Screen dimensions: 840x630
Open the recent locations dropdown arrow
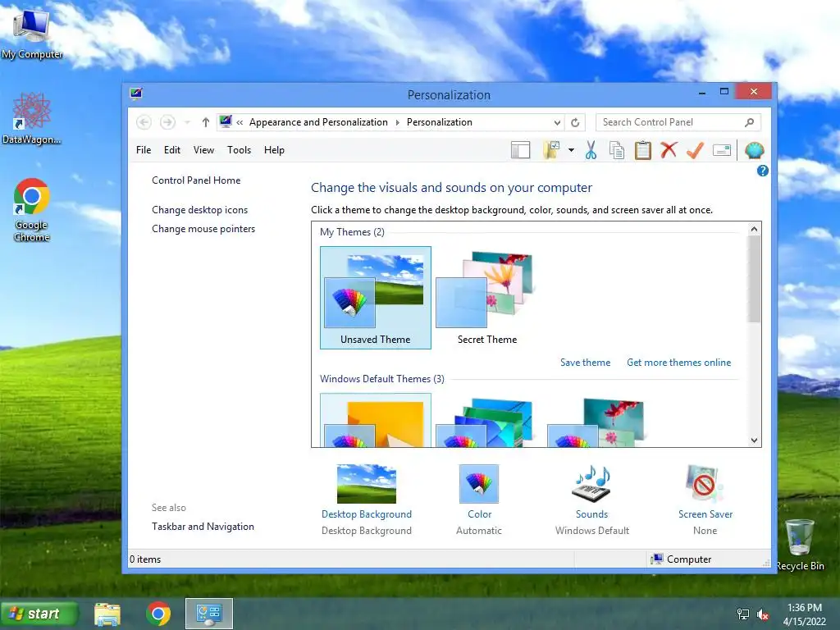coord(187,123)
